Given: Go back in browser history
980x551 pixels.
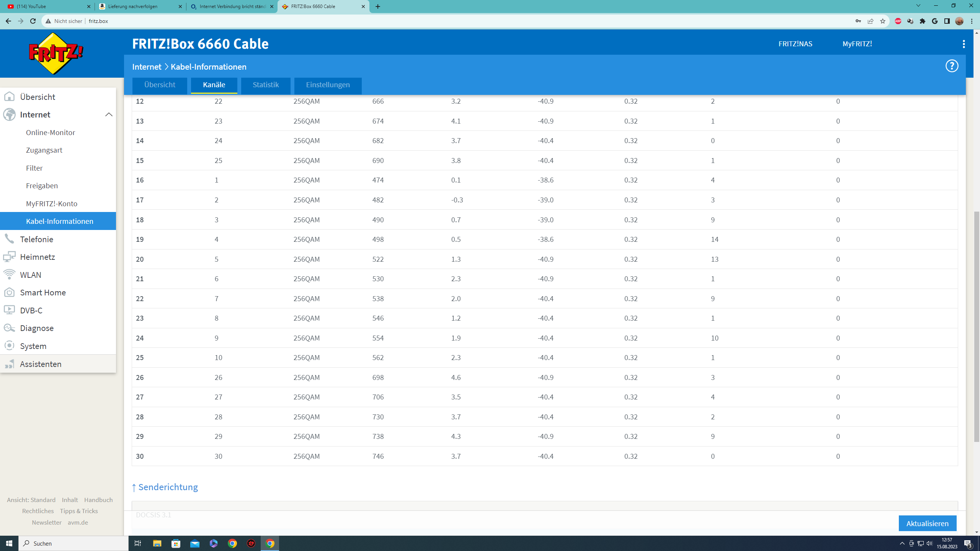Looking at the screenshot, I should click(8, 21).
